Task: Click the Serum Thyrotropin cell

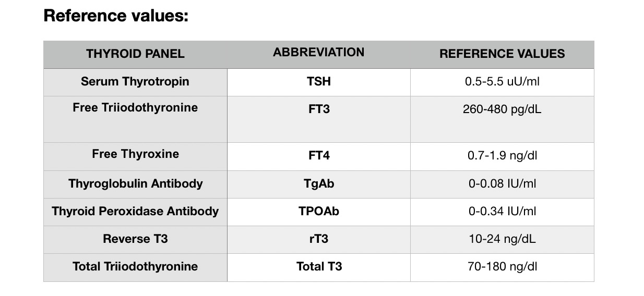Action: [135, 82]
